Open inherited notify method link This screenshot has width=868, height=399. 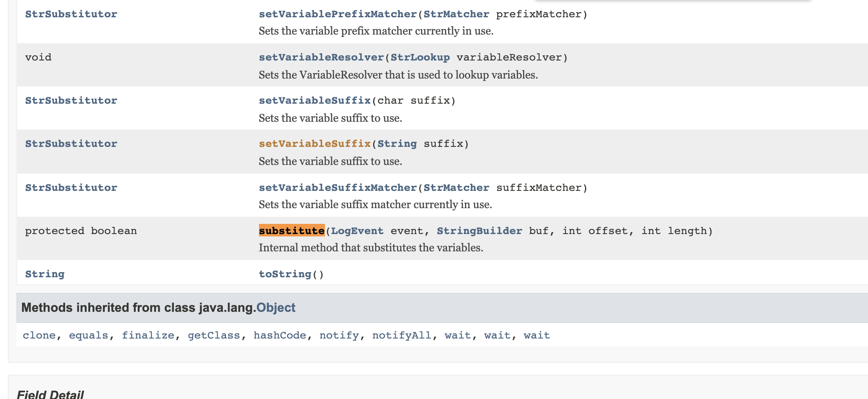click(x=339, y=335)
